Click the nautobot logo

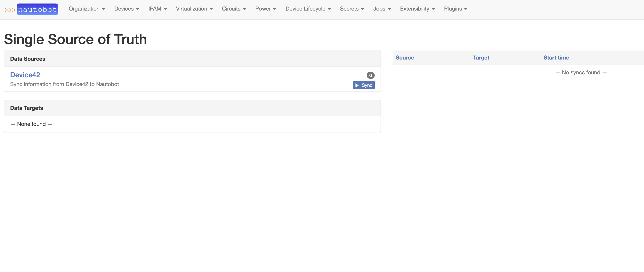point(37,10)
